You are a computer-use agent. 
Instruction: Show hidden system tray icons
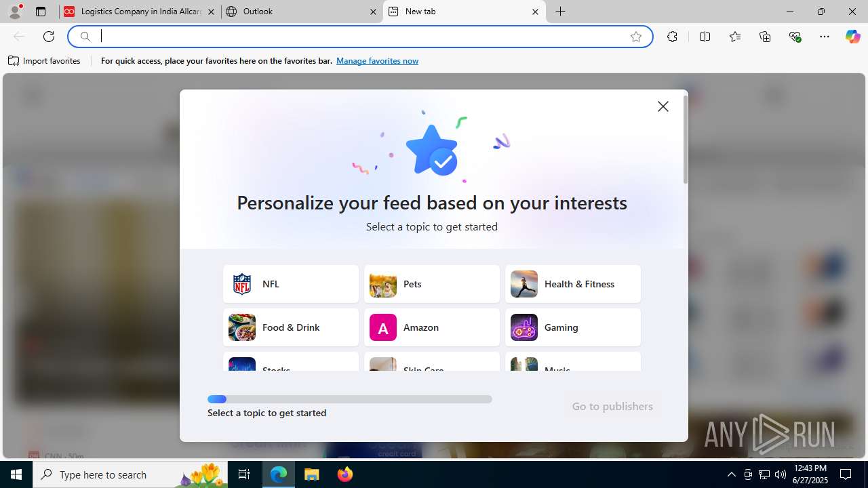(x=731, y=474)
